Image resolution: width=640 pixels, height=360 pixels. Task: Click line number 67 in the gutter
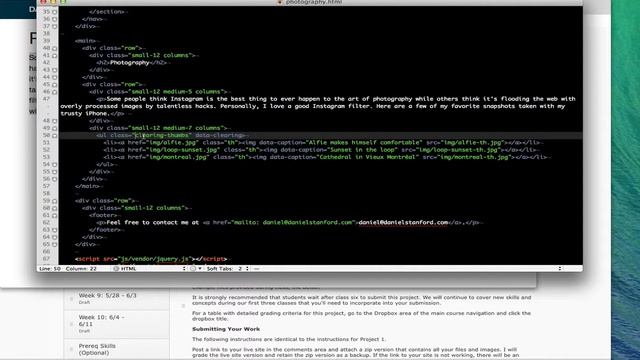pos(46,259)
